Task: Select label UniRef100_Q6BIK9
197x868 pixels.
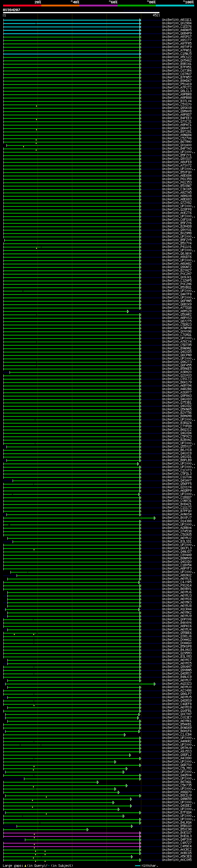Action: tap(177, 304)
